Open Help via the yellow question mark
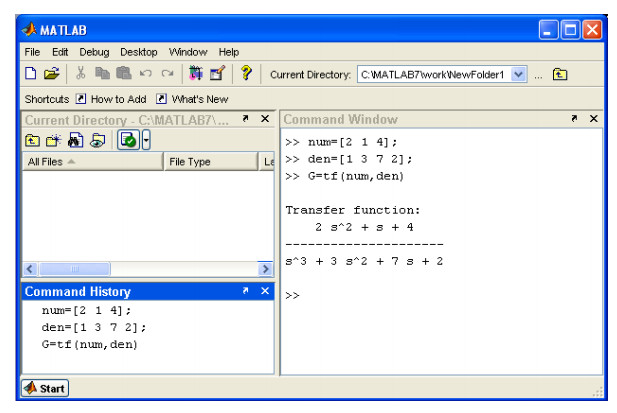Screen dimensions: 617x413 click(246, 73)
